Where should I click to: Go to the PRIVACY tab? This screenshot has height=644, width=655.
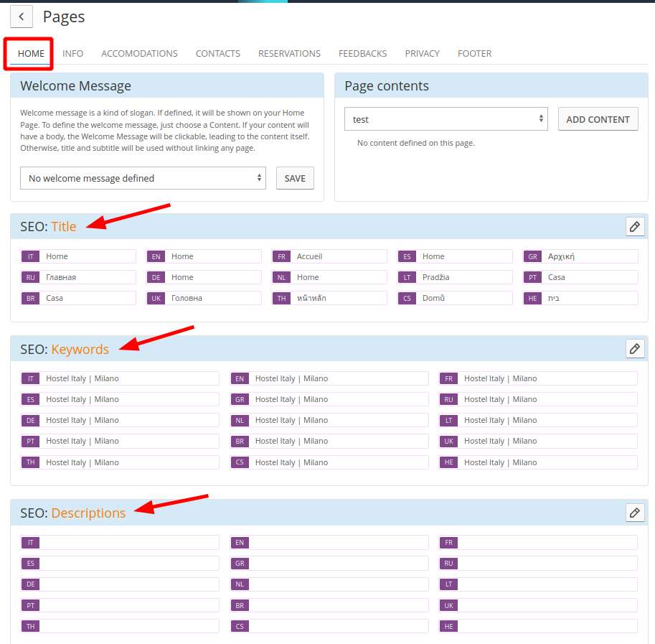coord(422,54)
